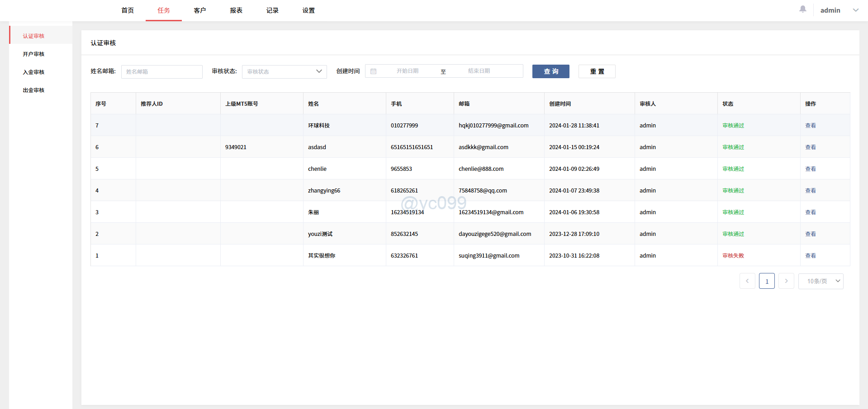Select 入金审核 in the sidebar
This screenshot has height=409, width=868.
click(x=33, y=71)
